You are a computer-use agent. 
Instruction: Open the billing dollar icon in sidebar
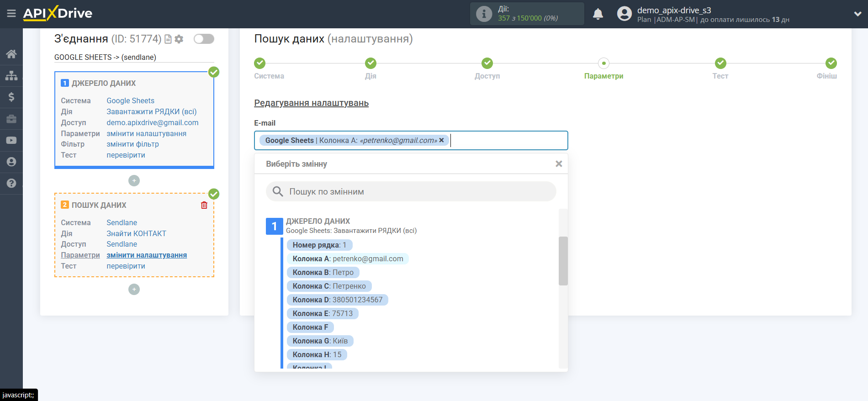pos(11,97)
